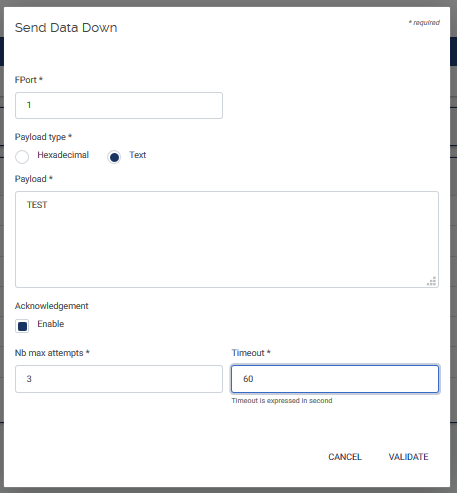
Task: Click the Enable label text beside checkbox
Action: pos(51,324)
